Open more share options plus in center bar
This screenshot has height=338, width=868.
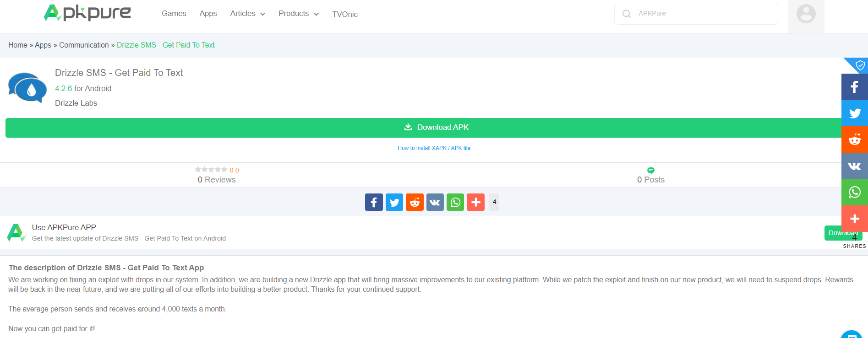(475, 202)
